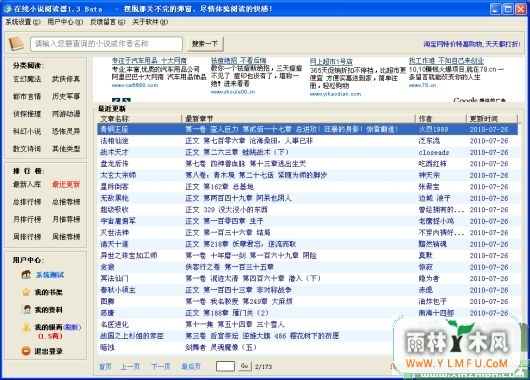Open the 找工作难 不如自己来创业 ad link

(447, 61)
